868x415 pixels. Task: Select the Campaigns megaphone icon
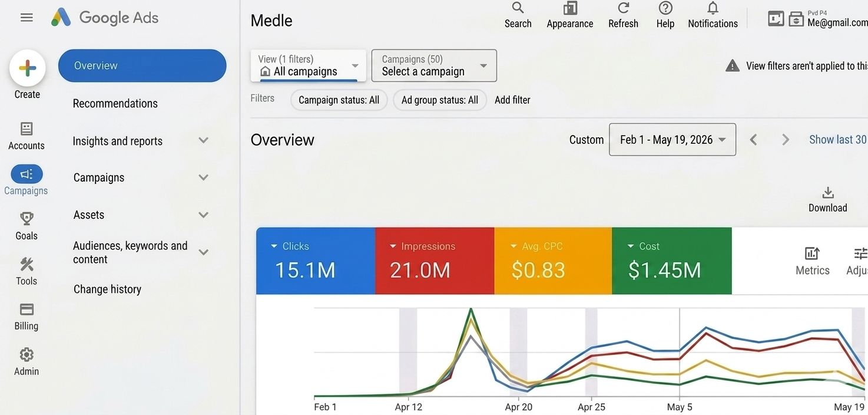(x=26, y=174)
